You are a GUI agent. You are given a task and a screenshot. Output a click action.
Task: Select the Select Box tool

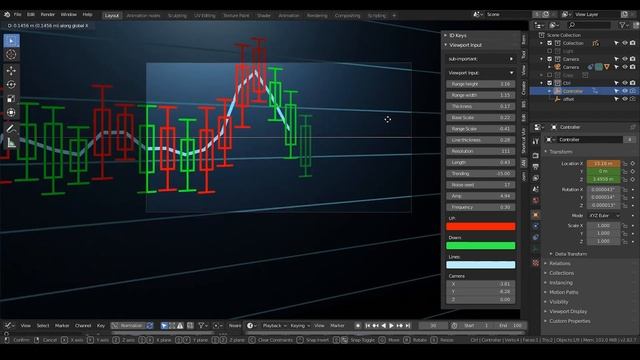click(x=11, y=41)
